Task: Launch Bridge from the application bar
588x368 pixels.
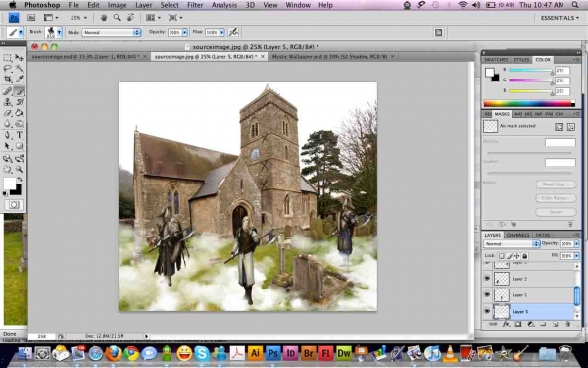Action: point(32,18)
